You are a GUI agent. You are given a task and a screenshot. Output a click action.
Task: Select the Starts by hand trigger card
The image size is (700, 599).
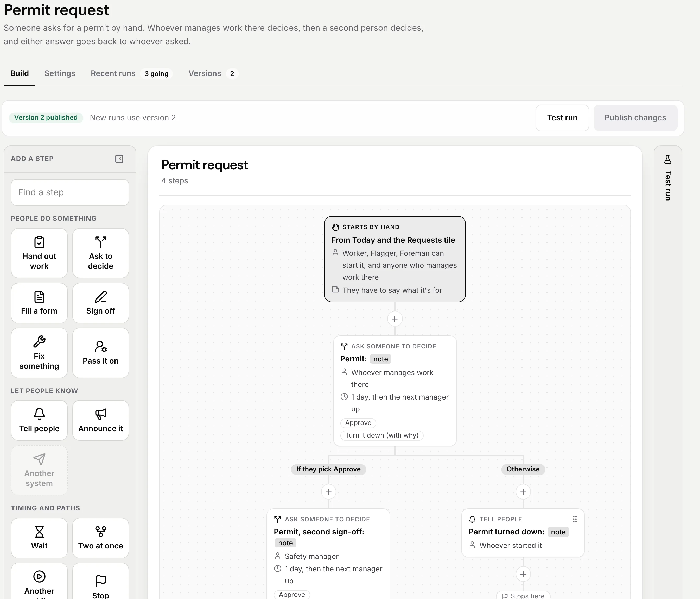click(395, 259)
